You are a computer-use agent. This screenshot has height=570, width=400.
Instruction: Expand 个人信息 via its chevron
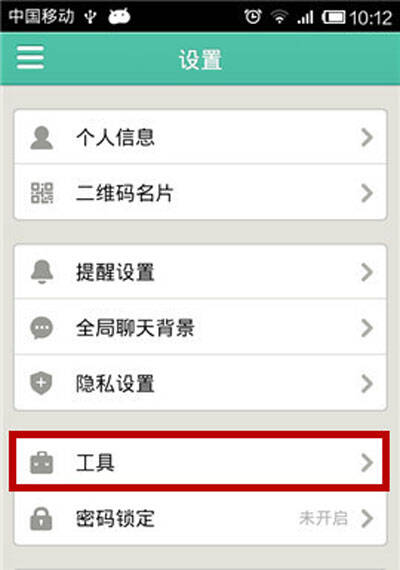pos(367,137)
